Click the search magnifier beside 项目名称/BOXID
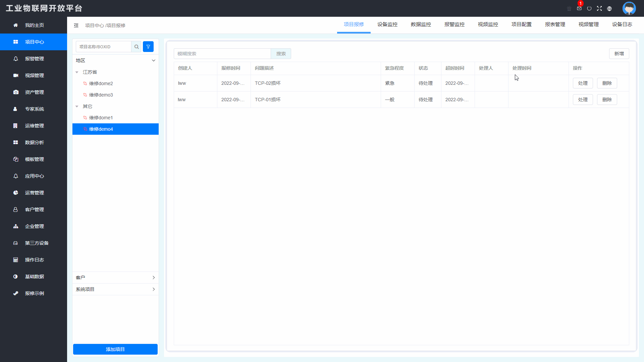The width and height of the screenshot is (644, 362). (x=137, y=47)
